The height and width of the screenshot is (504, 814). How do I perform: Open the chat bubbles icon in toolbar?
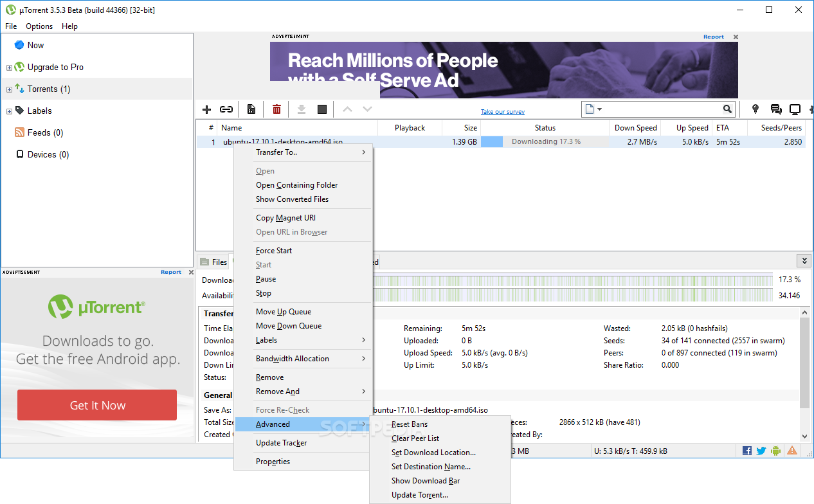click(776, 109)
